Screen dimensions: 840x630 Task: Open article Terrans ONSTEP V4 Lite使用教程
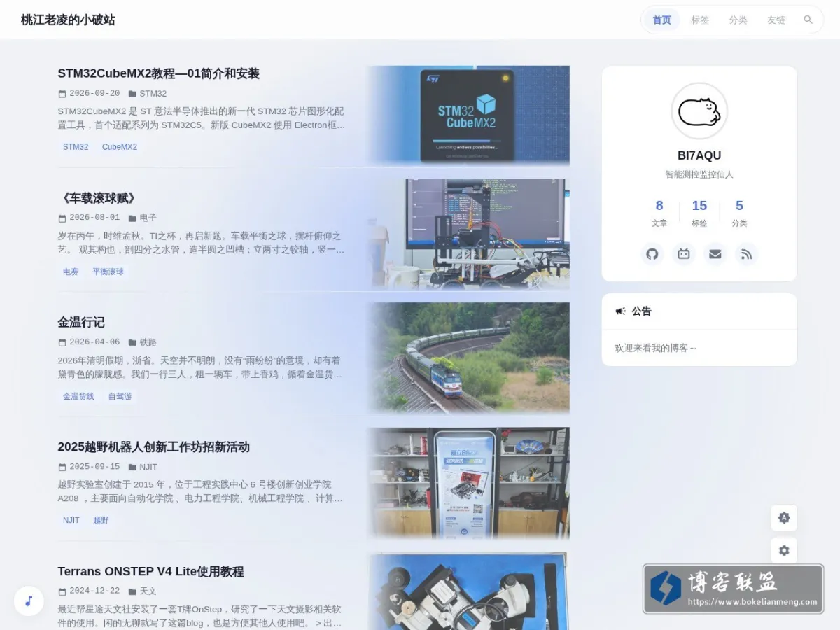(151, 572)
